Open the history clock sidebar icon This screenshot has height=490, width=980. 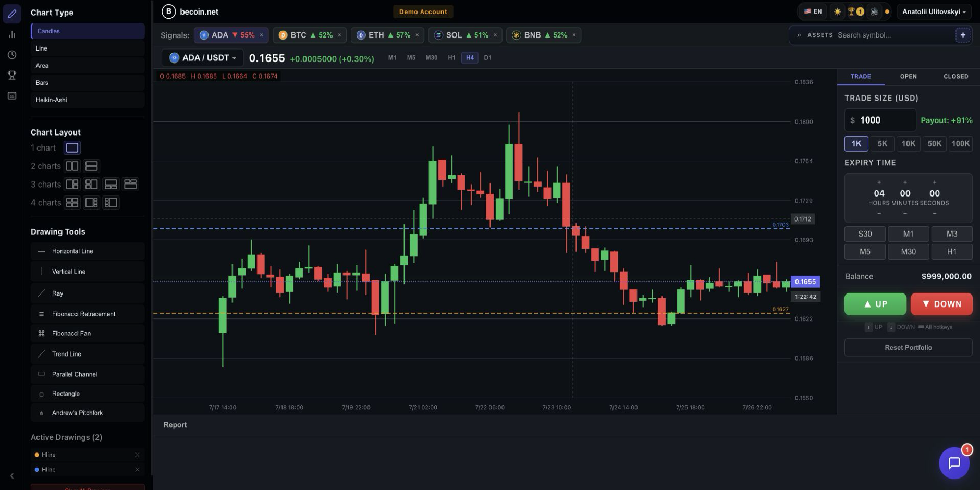click(12, 55)
